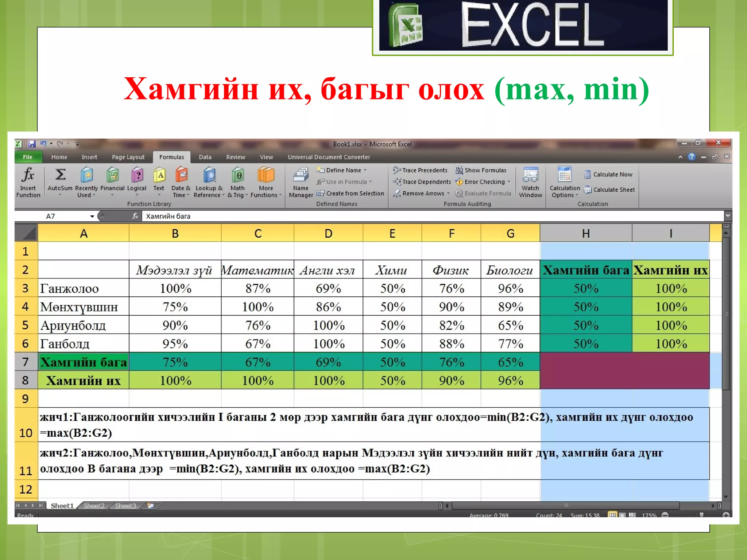Open the Name Box dropdown arrow
Image resolution: width=747 pixels, height=560 pixels.
[92, 217]
